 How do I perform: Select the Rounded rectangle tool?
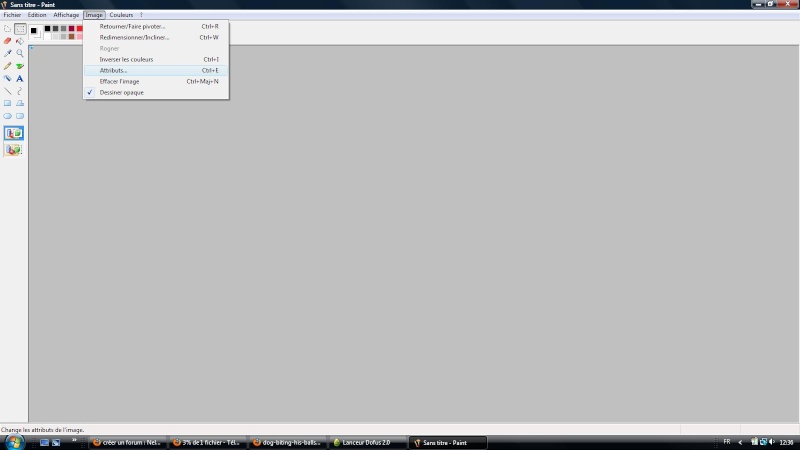(x=20, y=116)
